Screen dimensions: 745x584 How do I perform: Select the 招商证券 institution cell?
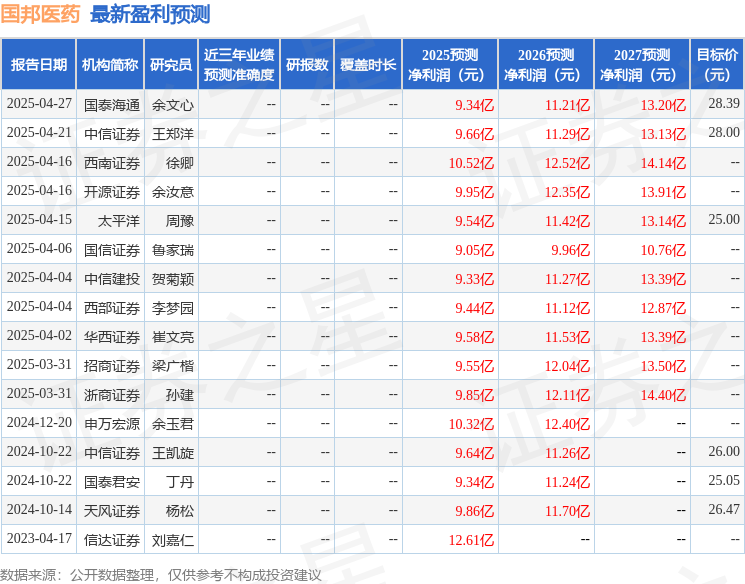point(112,366)
